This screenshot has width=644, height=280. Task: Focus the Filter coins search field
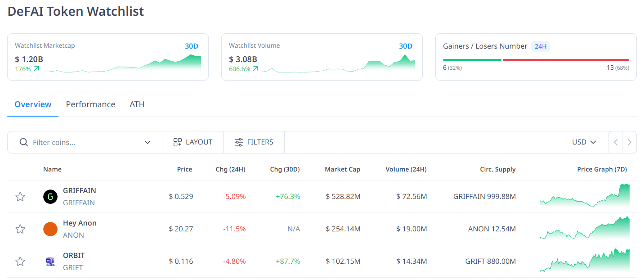tap(85, 142)
